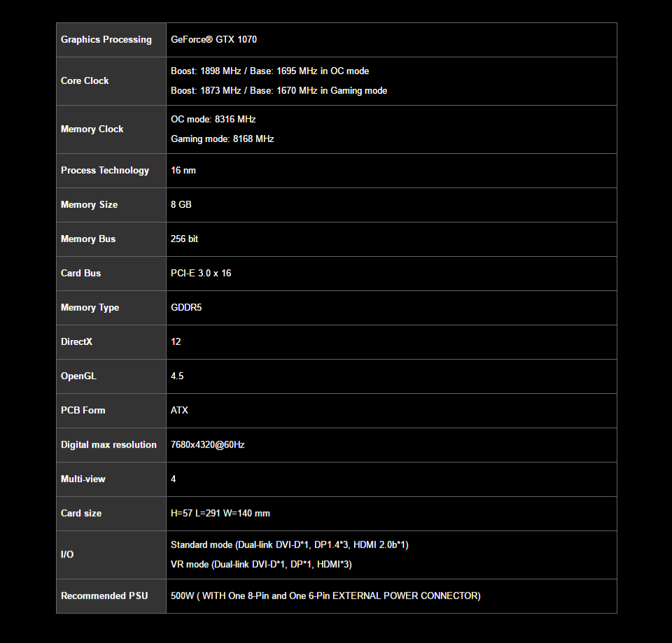The height and width of the screenshot is (643, 672).
Task: Click the Core Clock label cell
Action: [x=85, y=81]
